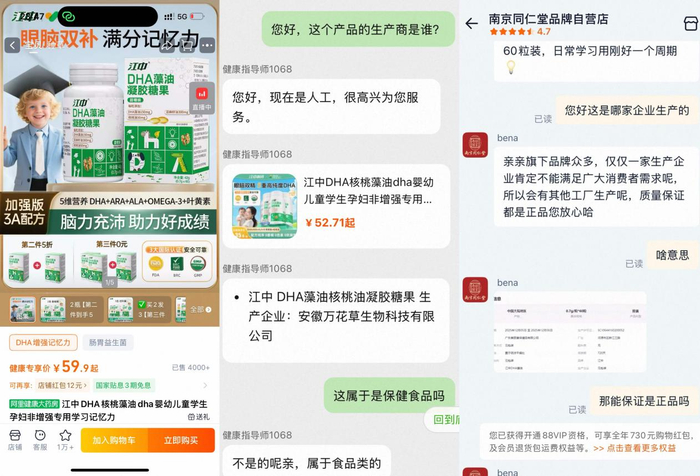The height and width of the screenshot is (476, 700).
Task: Tap the 亲亲旗下品牌众多 reply bubble
Action: pos(595,187)
